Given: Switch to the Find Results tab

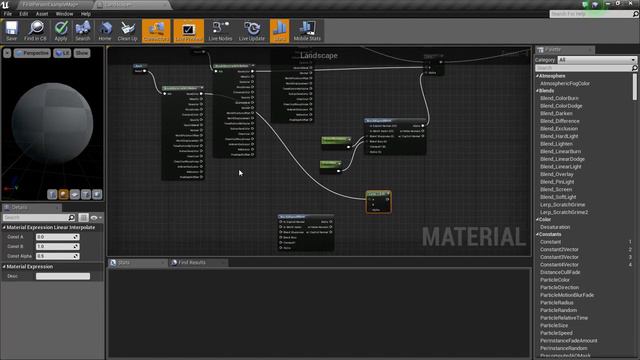Looking at the screenshot, I should click(x=198, y=262).
